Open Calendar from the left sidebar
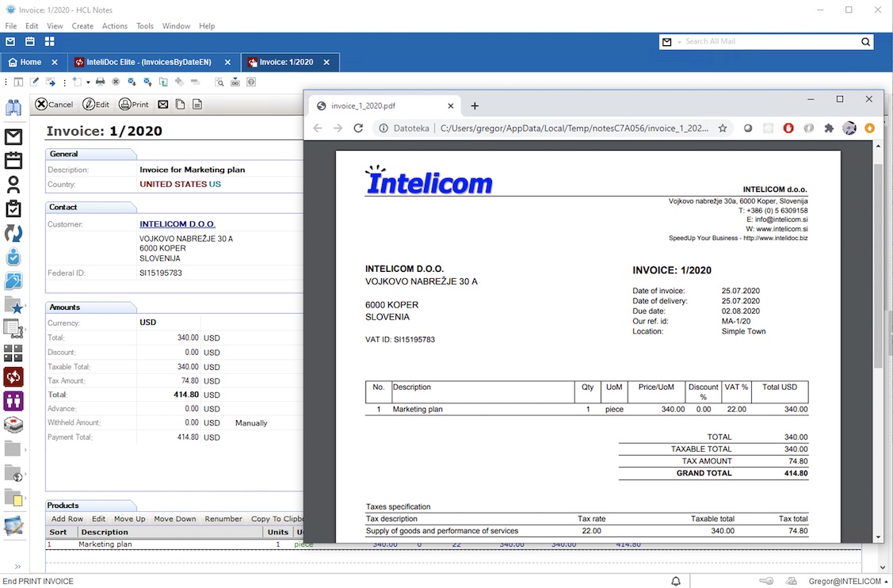The image size is (893, 588). [x=13, y=161]
